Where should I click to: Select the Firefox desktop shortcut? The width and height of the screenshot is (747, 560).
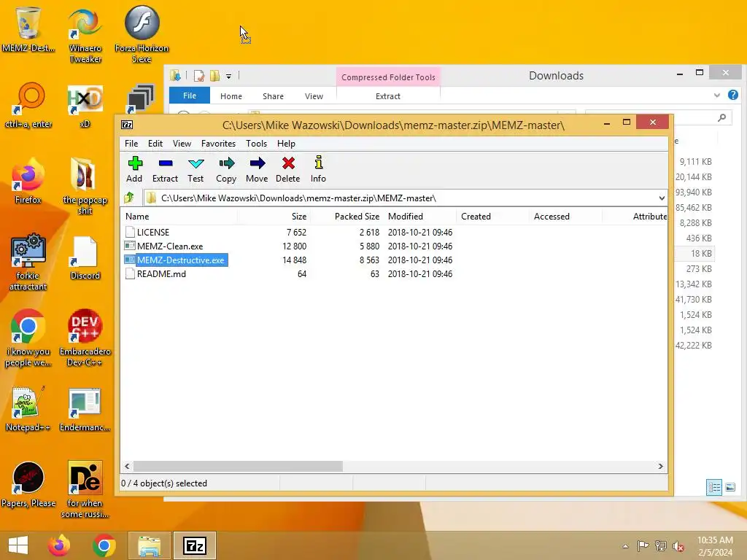click(x=28, y=182)
